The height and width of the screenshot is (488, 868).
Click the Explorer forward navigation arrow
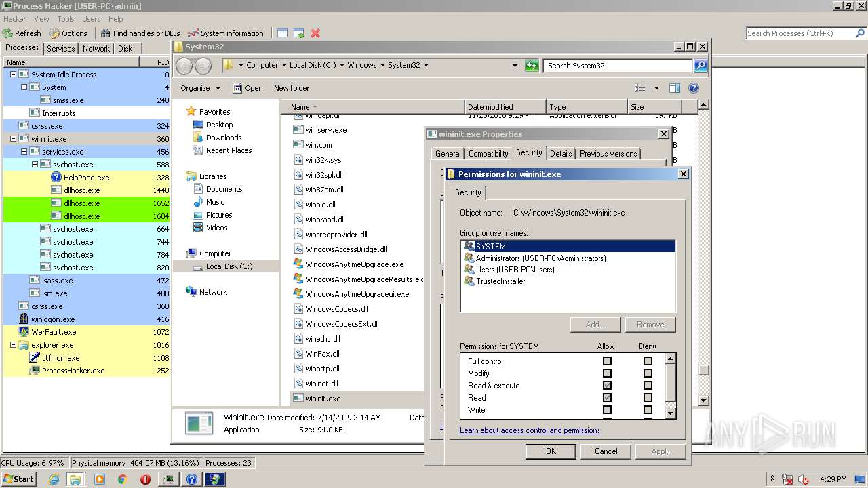pyautogui.click(x=203, y=66)
